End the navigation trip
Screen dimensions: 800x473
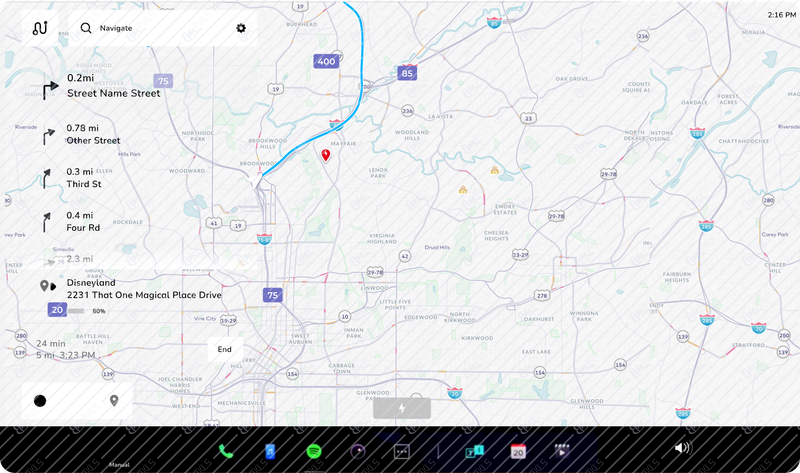tap(224, 349)
